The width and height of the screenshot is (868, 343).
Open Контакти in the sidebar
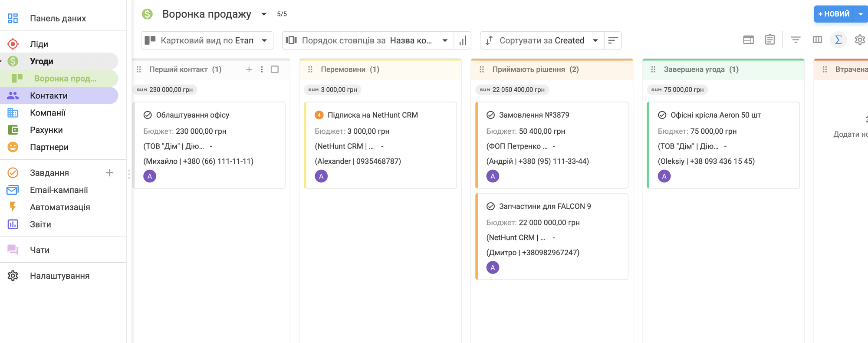pos(49,96)
